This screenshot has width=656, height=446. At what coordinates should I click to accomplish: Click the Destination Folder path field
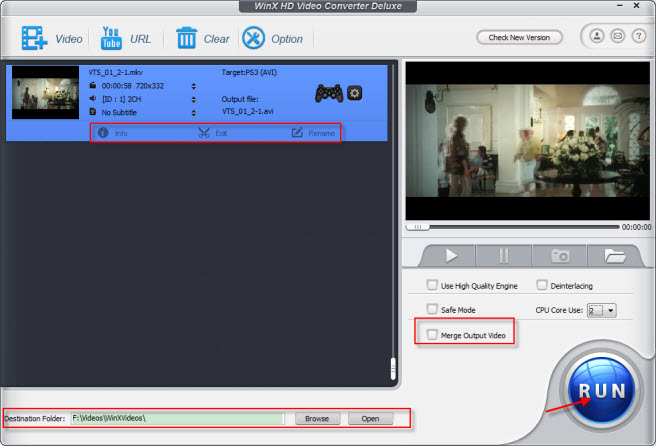(x=177, y=418)
